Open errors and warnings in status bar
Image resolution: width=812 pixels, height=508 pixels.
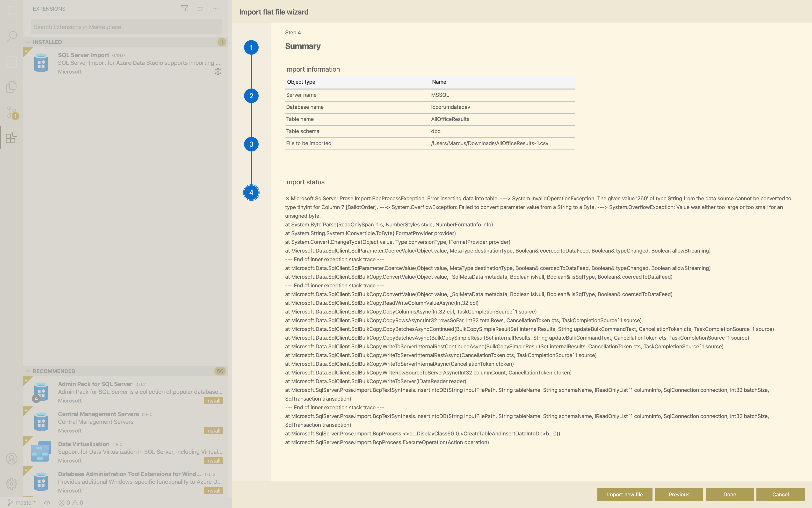71,503
